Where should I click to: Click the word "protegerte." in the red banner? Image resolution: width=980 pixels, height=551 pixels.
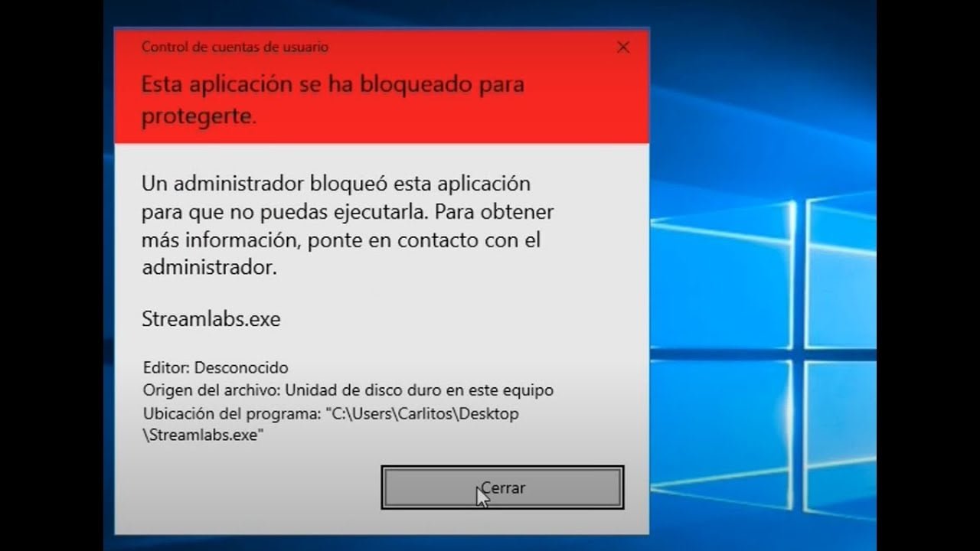pos(198,116)
